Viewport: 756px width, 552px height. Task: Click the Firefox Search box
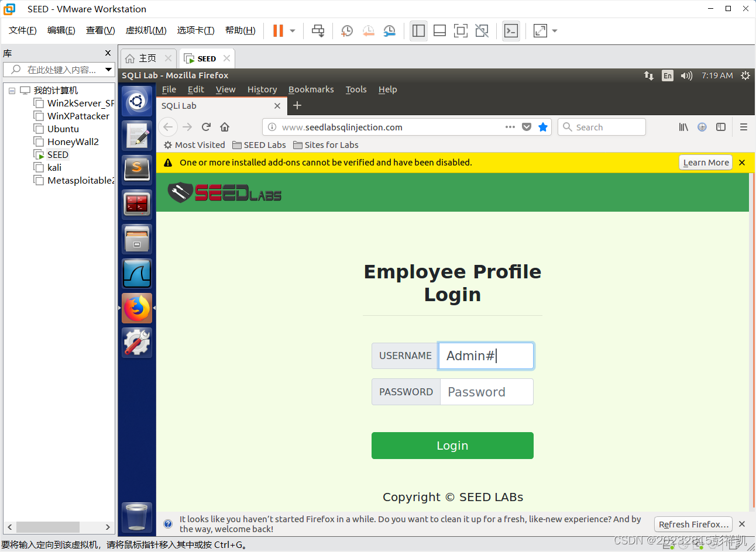[x=602, y=127]
